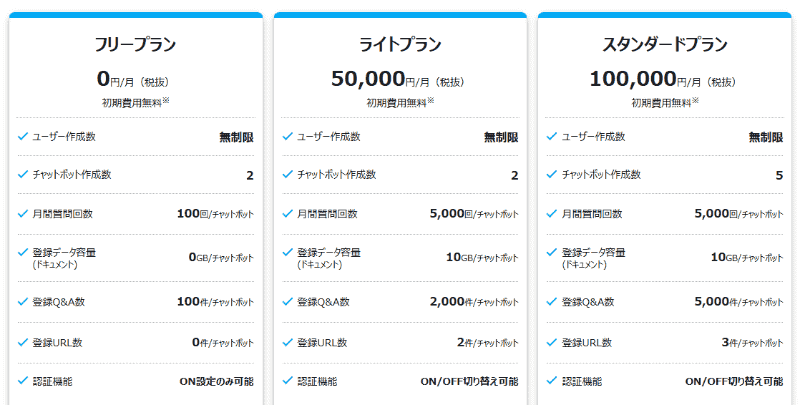Viewport: 800px width, 405px height.
Task: Select the フリープラン heading
Action: point(135,44)
